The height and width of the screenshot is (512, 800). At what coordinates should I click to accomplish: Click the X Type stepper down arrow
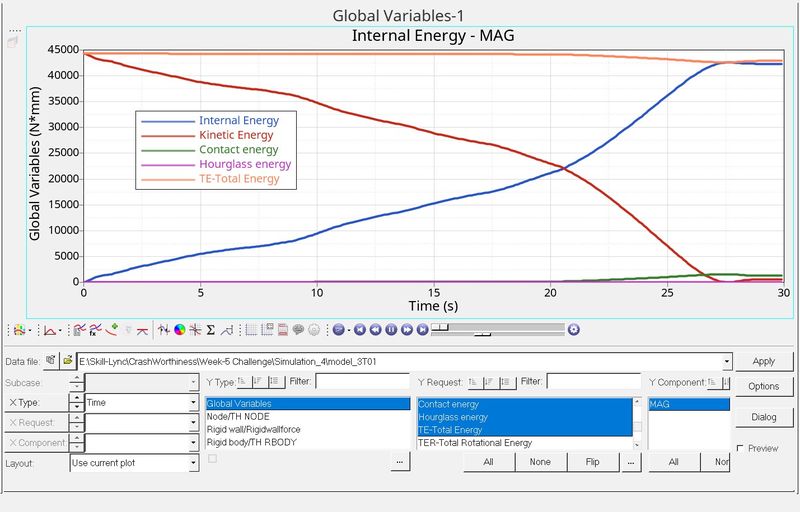click(77, 407)
